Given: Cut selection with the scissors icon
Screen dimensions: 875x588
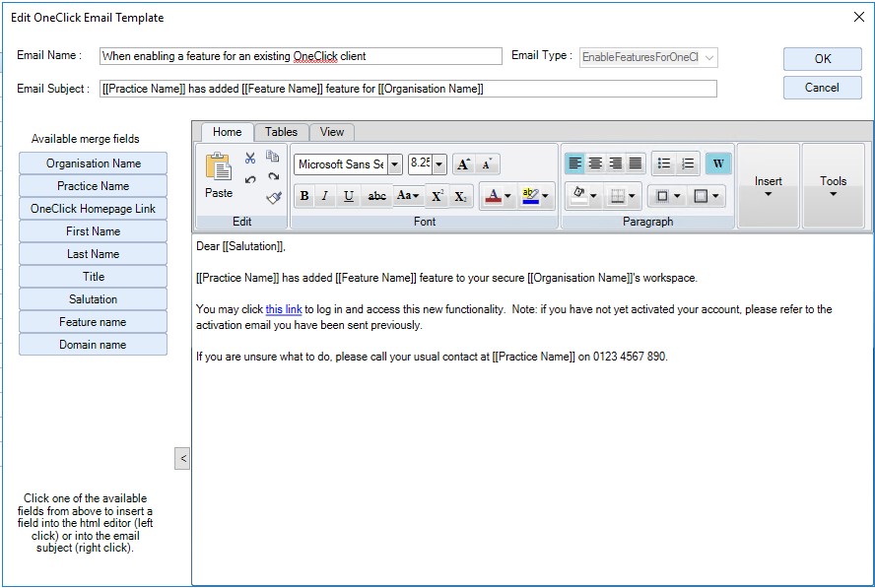Looking at the screenshot, I should pyautogui.click(x=250, y=158).
